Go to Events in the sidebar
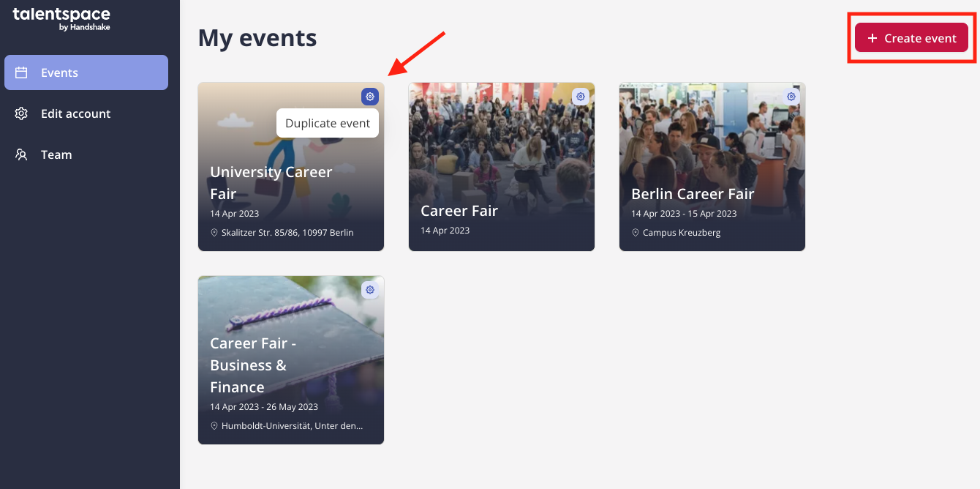This screenshot has width=980, height=489. tap(86, 72)
